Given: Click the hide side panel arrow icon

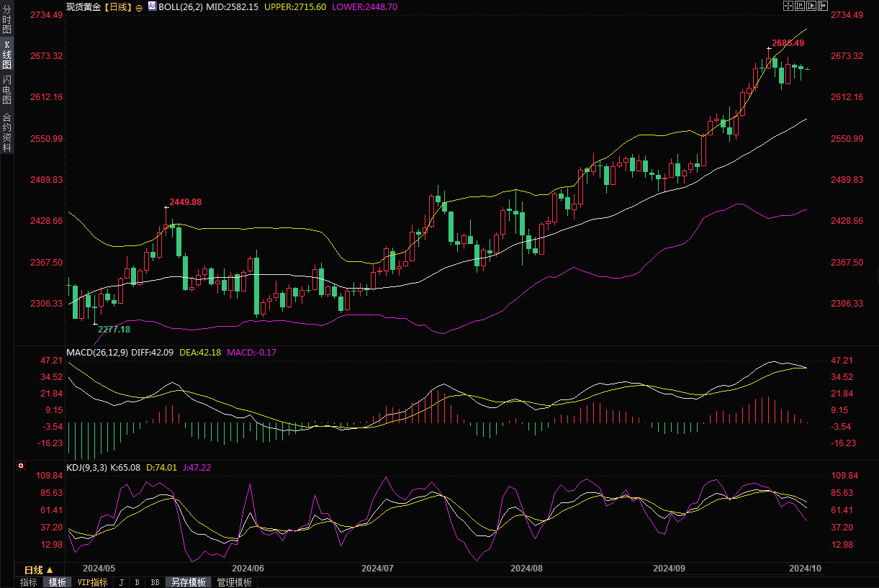Looking at the screenshot, I should pos(822,6).
